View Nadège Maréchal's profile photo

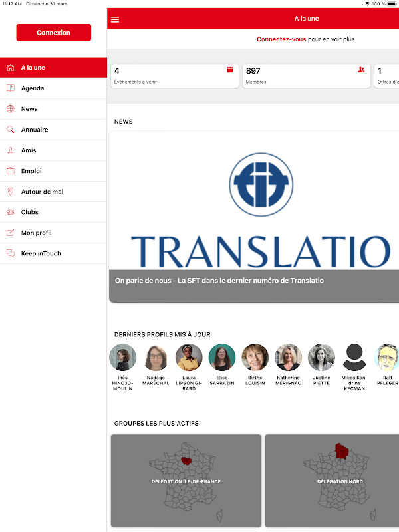point(156,357)
